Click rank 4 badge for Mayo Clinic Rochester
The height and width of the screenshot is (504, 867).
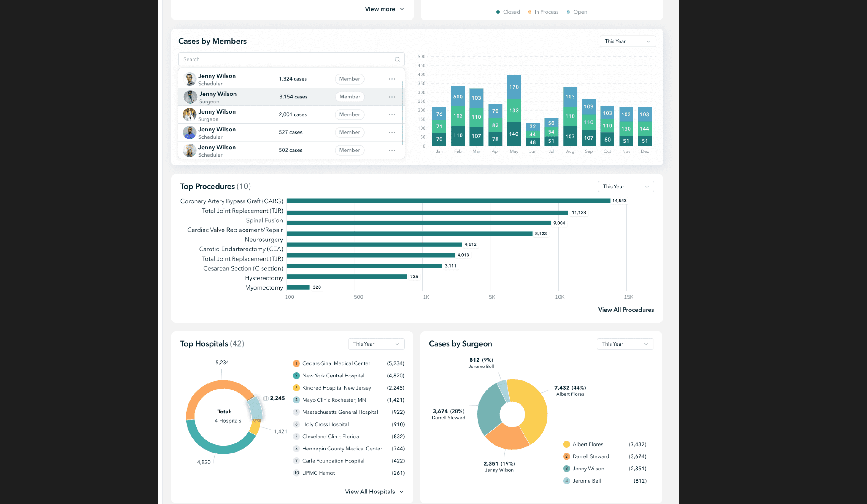(x=296, y=400)
